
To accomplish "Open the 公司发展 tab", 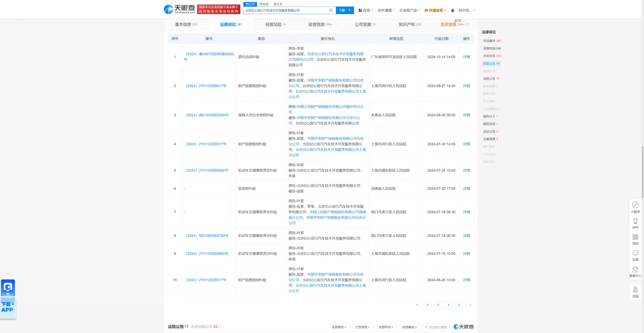I will [x=365, y=24].
